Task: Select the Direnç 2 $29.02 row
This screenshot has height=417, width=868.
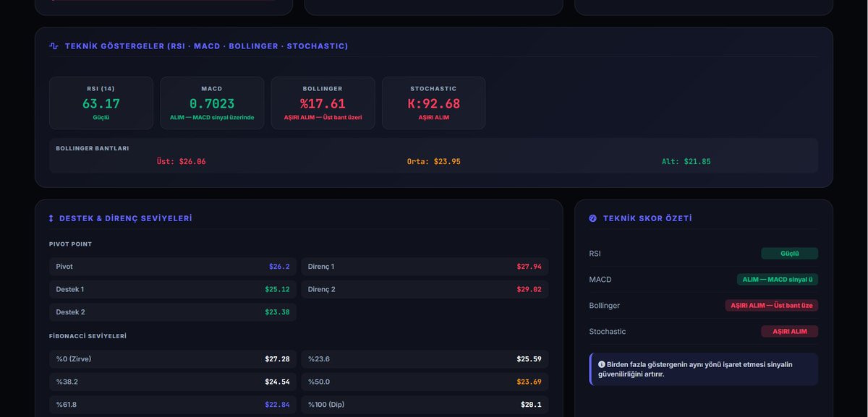Action: coord(425,289)
